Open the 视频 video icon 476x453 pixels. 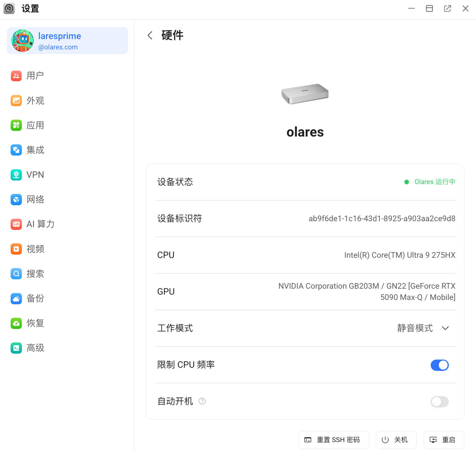point(16,249)
